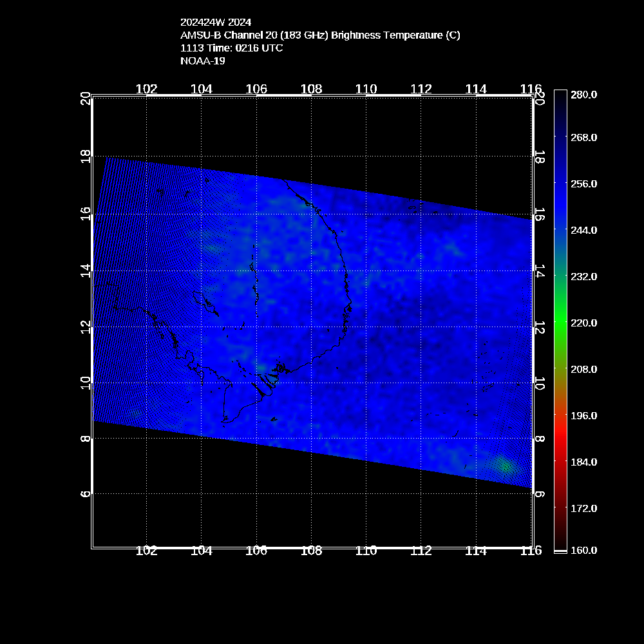
Task: Click latitude label 14 on right axis
Action: click(x=540, y=271)
